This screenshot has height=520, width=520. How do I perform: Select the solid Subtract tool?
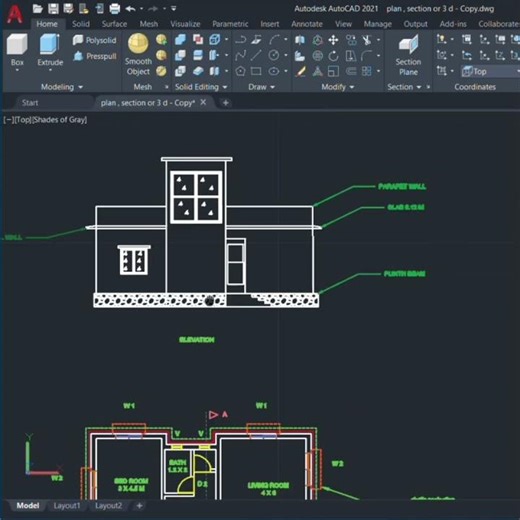[180, 55]
